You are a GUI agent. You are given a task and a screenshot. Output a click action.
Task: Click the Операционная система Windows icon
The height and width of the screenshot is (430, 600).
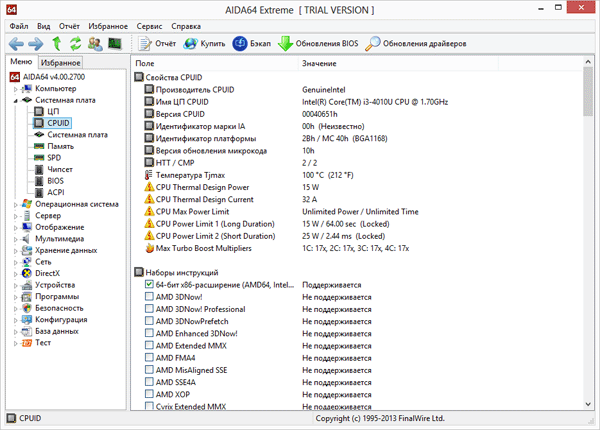coord(26,204)
